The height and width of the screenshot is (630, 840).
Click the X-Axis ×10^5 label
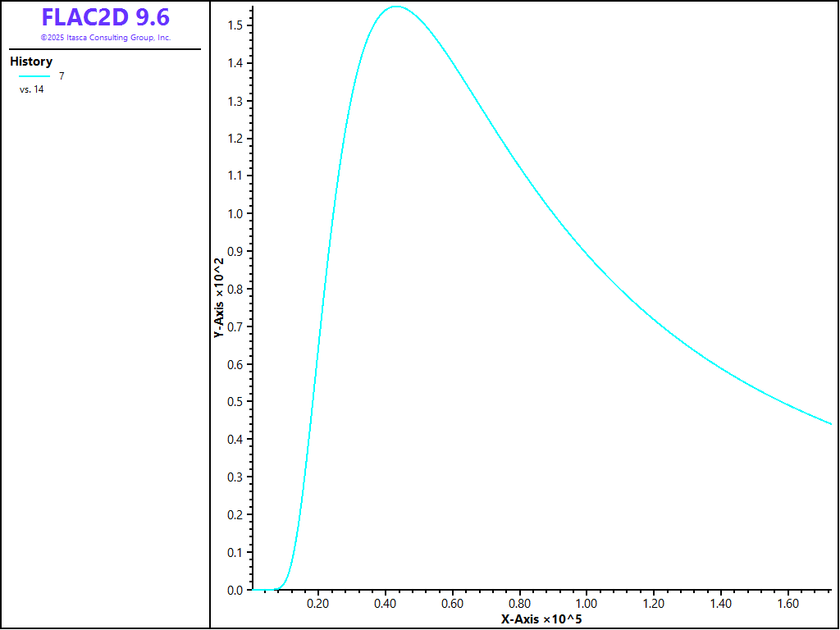[541, 619]
